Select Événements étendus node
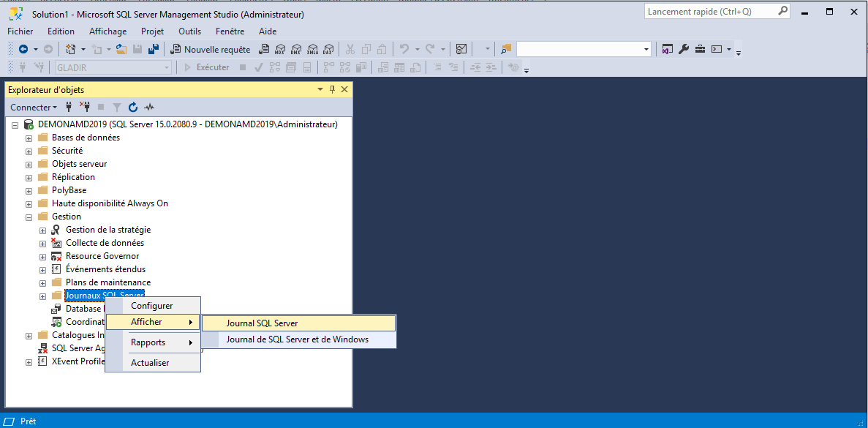The image size is (868, 428). [106, 269]
